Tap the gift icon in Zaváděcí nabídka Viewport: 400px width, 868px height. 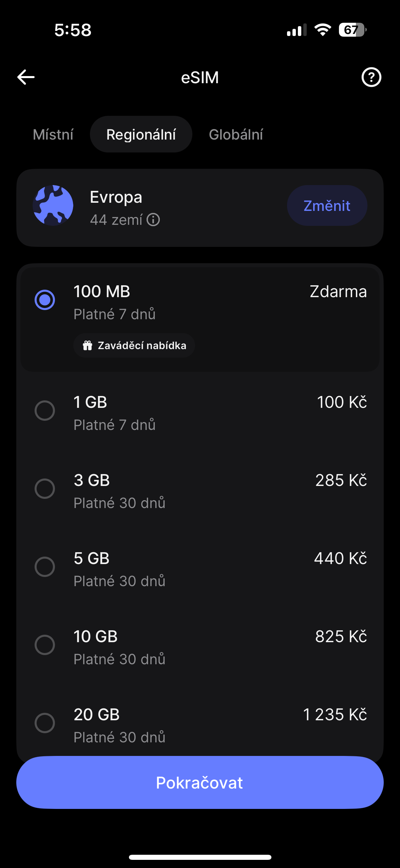(x=88, y=345)
